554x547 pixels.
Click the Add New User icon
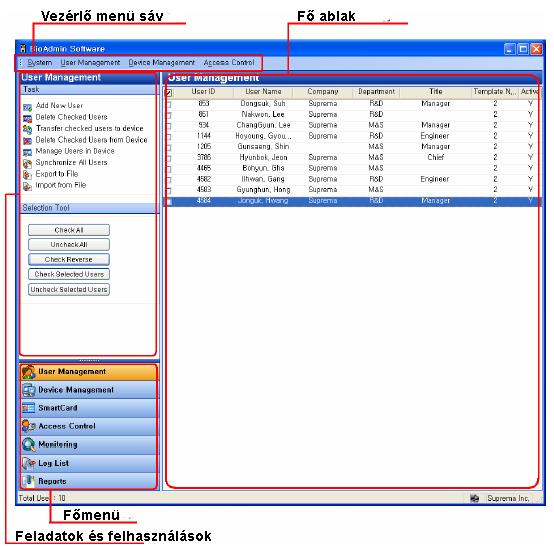coord(28,107)
